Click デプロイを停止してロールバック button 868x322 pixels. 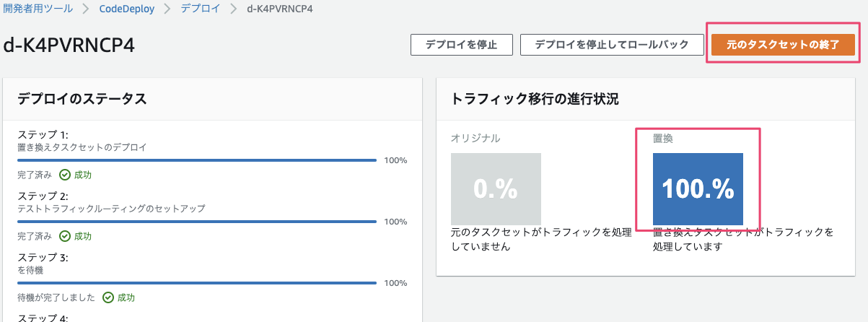tap(611, 44)
